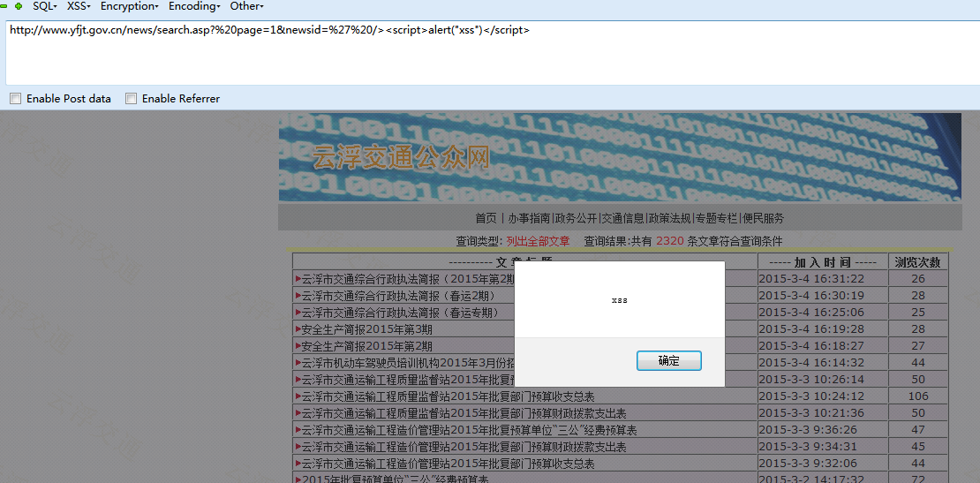
Task: Open article 云浮市机动车驾驶员培训机构2015年3月份
Action: point(408,363)
